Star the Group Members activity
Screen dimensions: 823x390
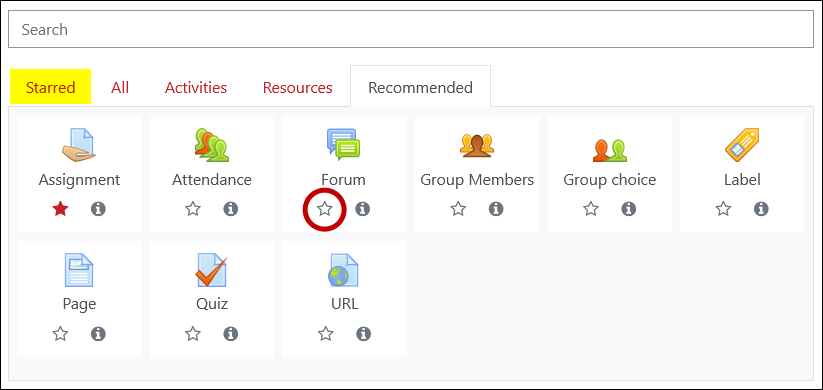coord(458,209)
